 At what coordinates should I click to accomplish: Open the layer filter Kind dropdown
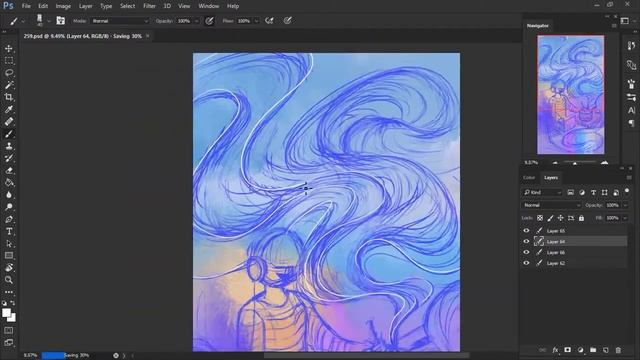click(542, 192)
